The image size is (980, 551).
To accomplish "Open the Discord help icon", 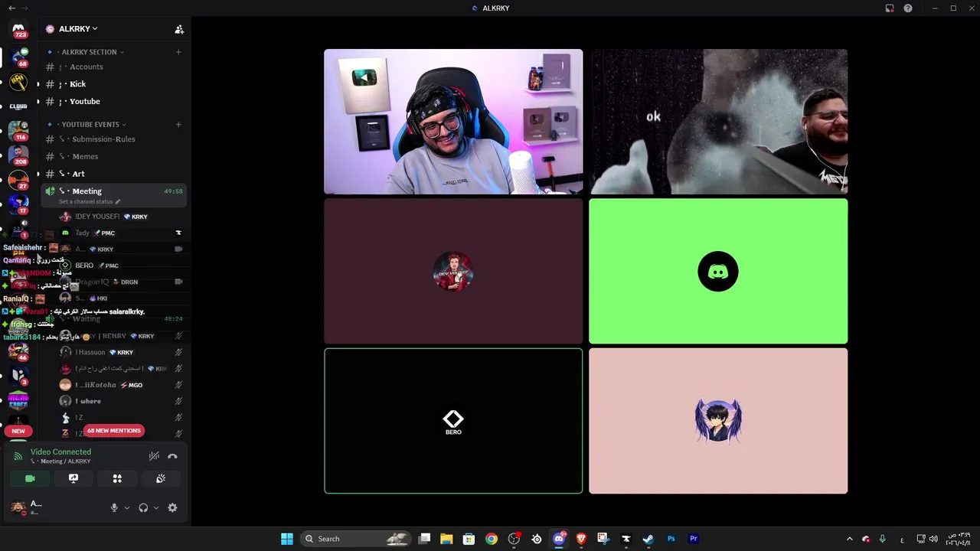I will 908,8.
